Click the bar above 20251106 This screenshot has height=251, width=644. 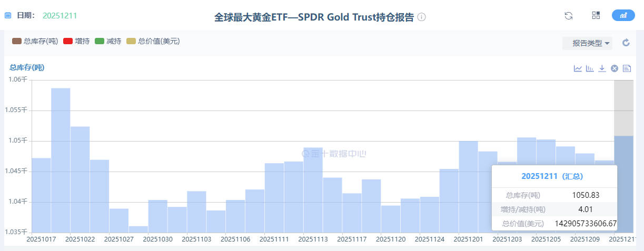[x=235, y=216]
